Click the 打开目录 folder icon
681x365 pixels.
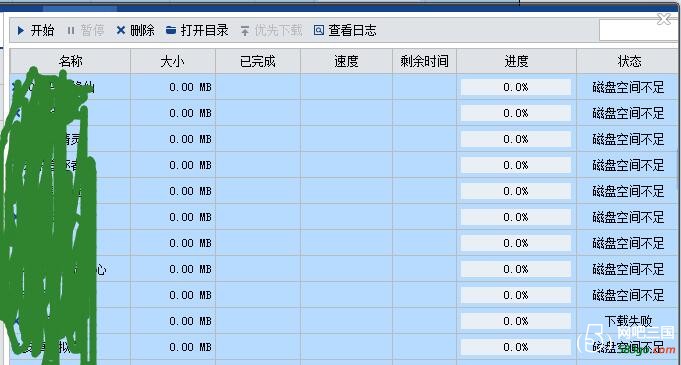pos(171,30)
